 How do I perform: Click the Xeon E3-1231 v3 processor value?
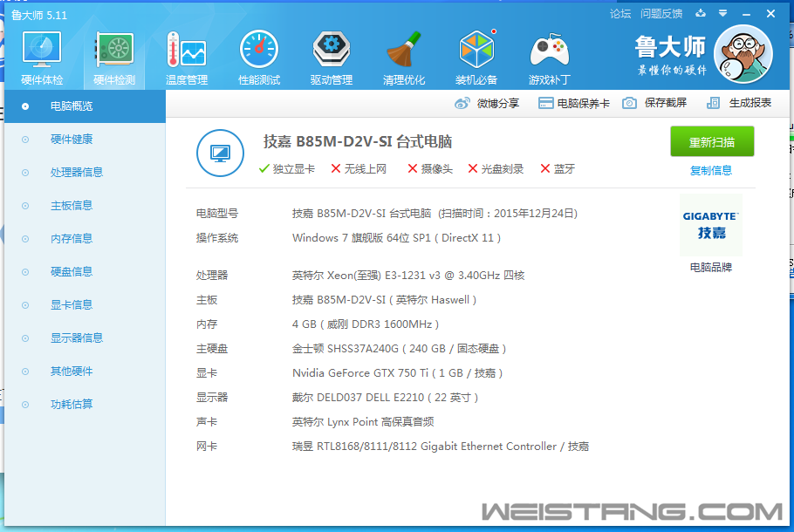coord(408,276)
